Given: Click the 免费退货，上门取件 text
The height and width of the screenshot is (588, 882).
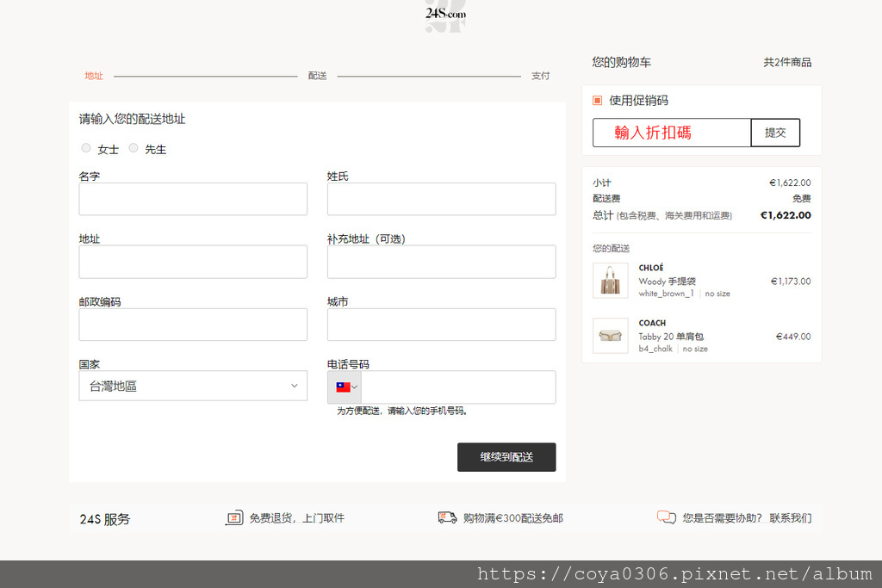Looking at the screenshot, I should (297, 517).
